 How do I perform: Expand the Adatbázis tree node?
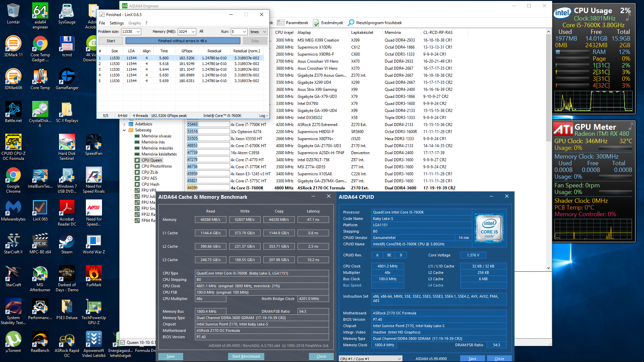pyautogui.click(x=124, y=124)
